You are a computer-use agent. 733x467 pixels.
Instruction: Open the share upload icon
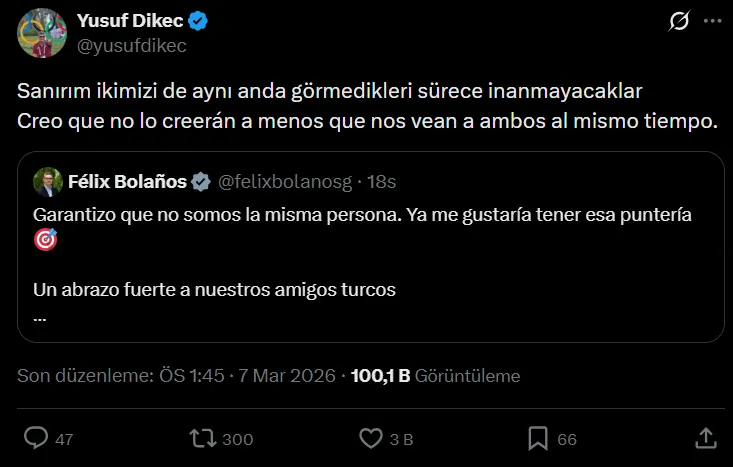pos(705,438)
